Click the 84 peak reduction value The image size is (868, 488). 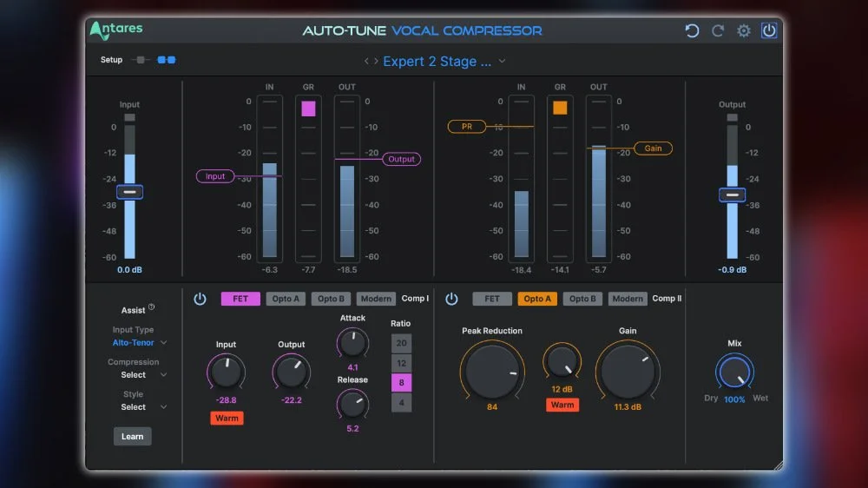(x=492, y=406)
